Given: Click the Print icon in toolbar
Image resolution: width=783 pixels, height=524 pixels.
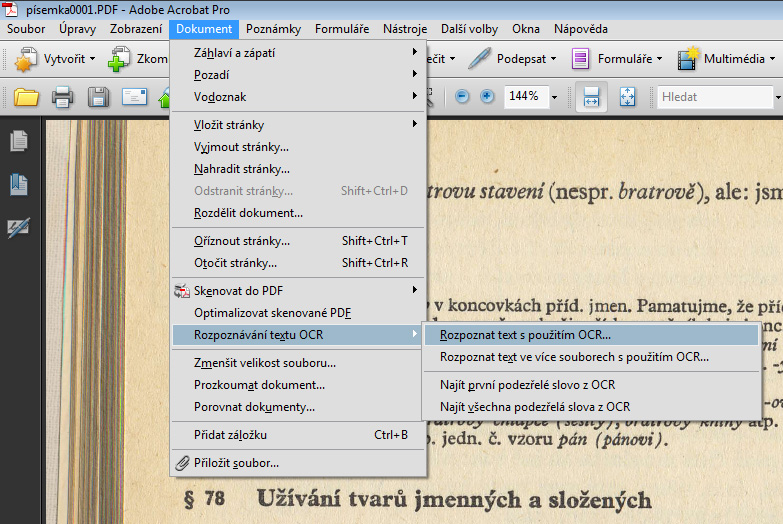Looking at the screenshot, I should click(x=62, y=97).
